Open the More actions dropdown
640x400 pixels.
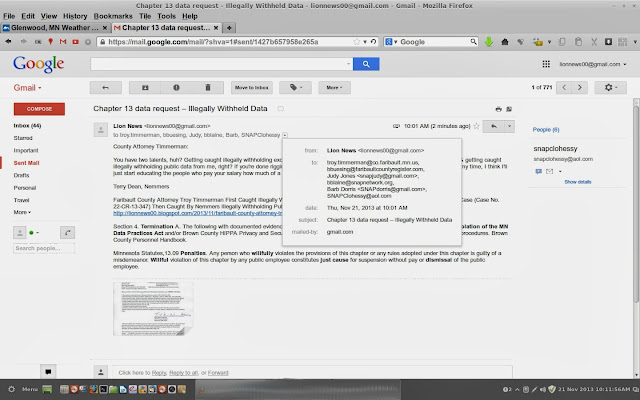(334, 87)
